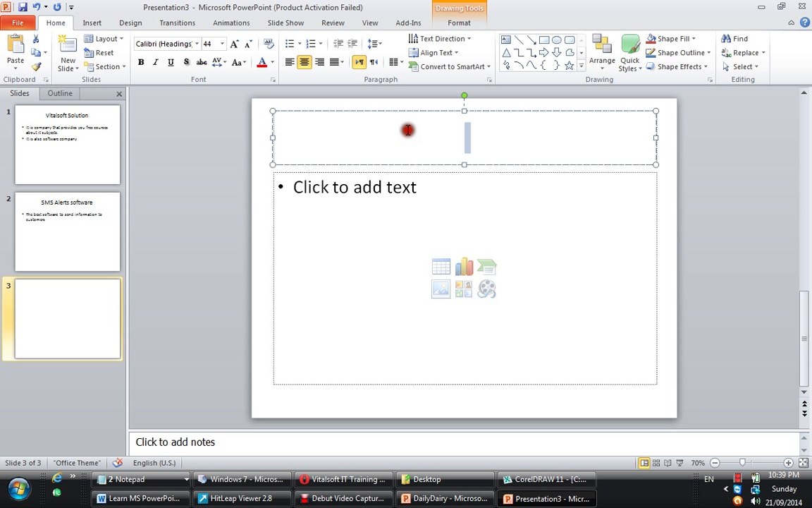The image size is (812, 508).
Task: Clear all formatting from text
Action: (x=269, y=44)
